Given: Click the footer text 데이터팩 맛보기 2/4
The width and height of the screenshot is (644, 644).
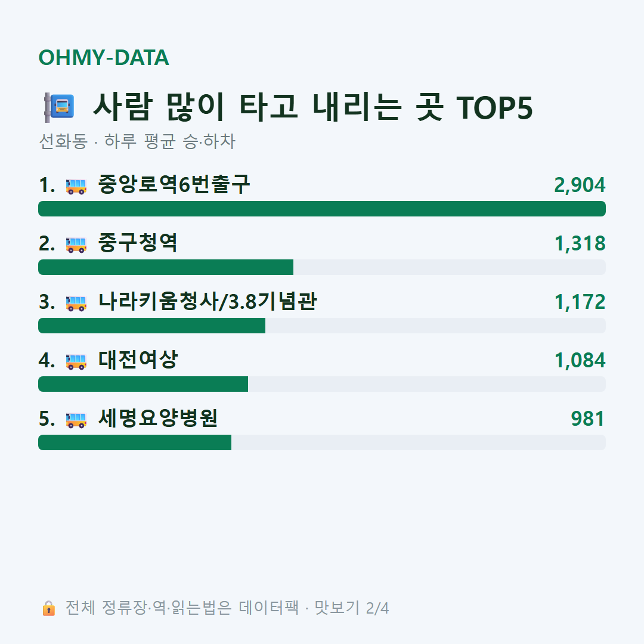Looking at the screenshot, I should 314,608.
